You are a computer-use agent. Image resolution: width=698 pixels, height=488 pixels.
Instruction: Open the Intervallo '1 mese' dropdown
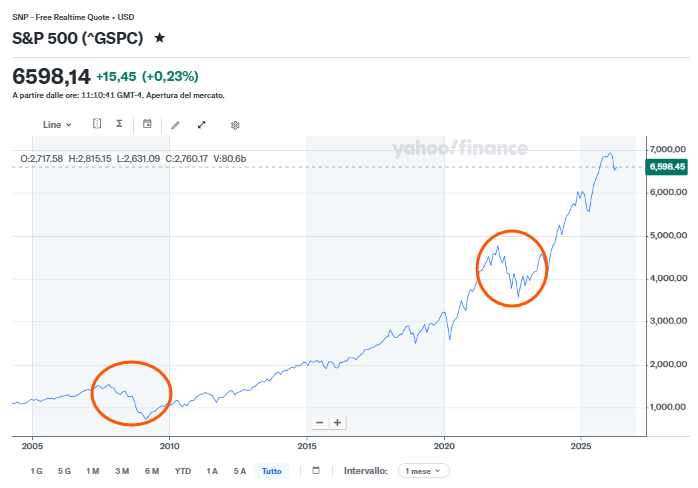424,470
